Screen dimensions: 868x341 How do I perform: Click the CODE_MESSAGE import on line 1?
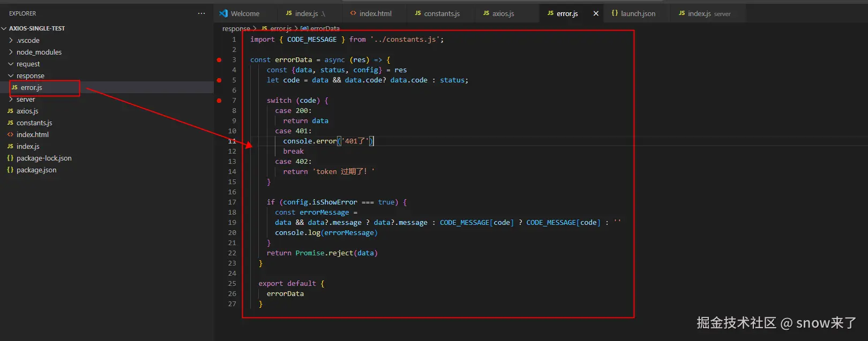coord(312,40)
